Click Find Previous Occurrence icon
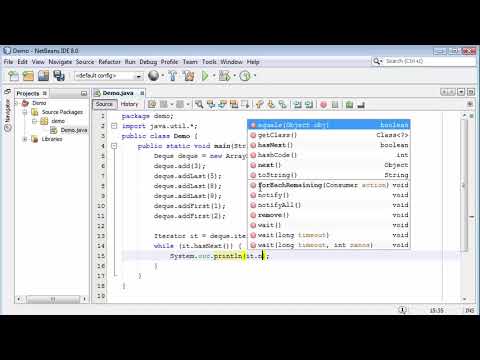The height and width of the screenshot is (360, 480). 211,105
